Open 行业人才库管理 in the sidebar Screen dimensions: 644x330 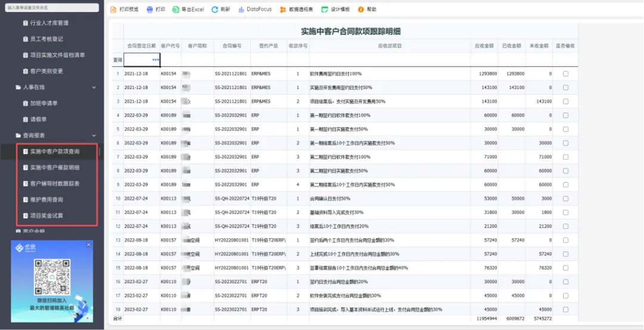click(46, 23)
